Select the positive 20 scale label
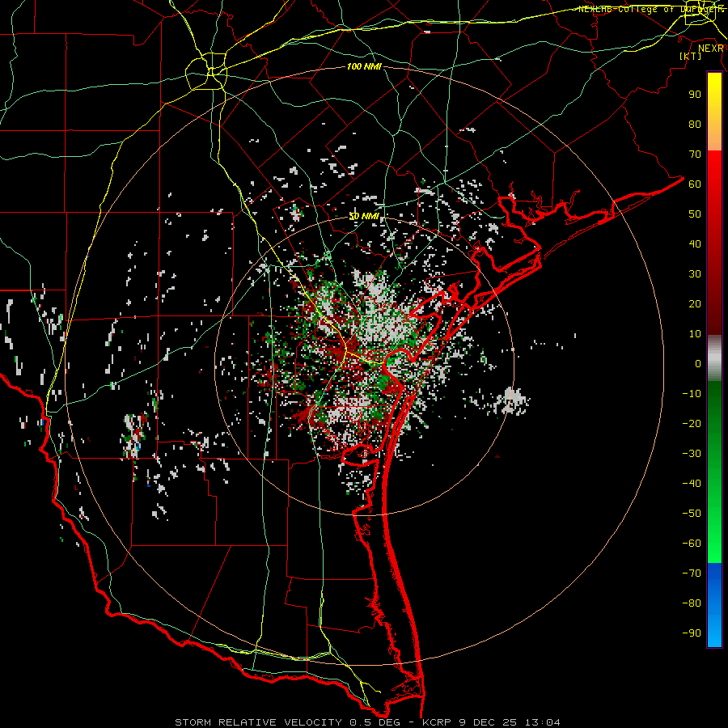 pos(695,303)
